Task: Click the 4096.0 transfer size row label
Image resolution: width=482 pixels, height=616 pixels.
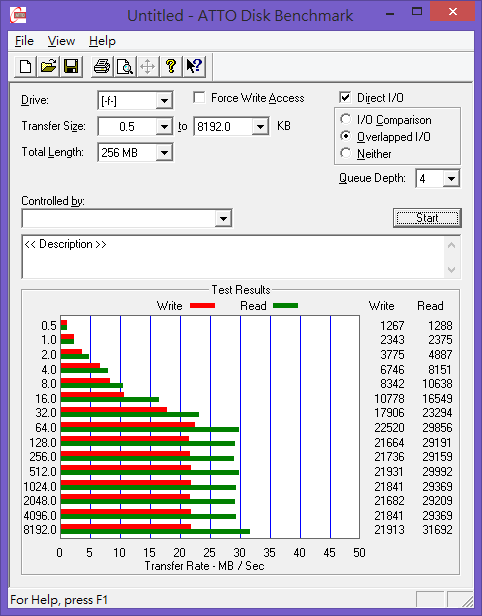Action: tap(40, 515)
